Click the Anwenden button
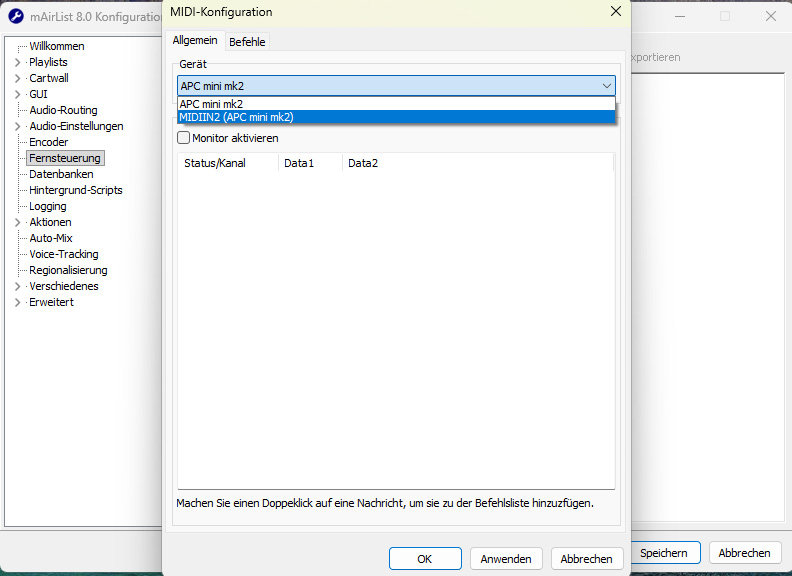792x576 pixels. (506, 559)
